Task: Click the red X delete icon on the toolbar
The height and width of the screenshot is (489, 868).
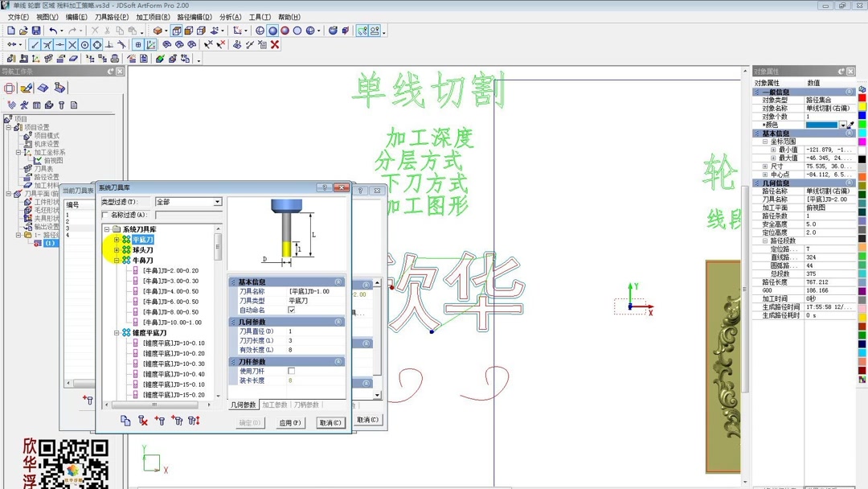Action: (x=276, y=45)
